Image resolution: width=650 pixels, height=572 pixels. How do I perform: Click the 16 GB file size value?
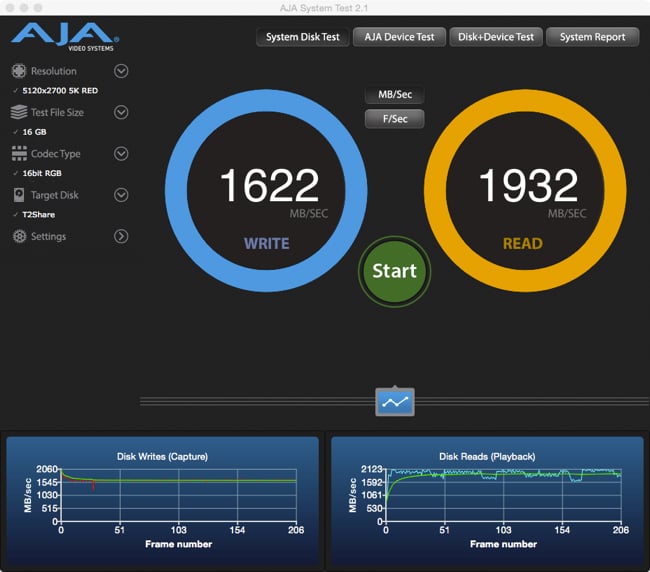(34, 132)
